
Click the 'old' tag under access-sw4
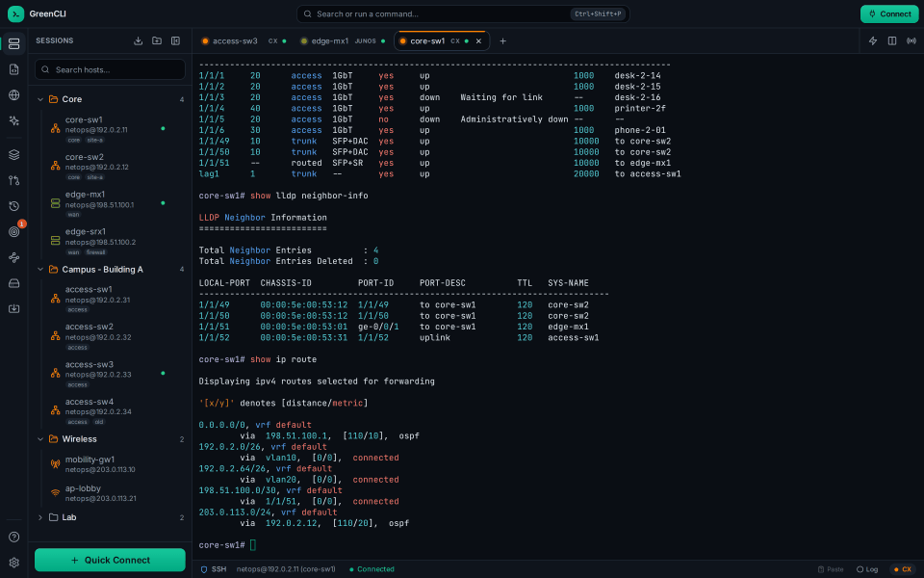pyautogui.click(x=98, y=422)
